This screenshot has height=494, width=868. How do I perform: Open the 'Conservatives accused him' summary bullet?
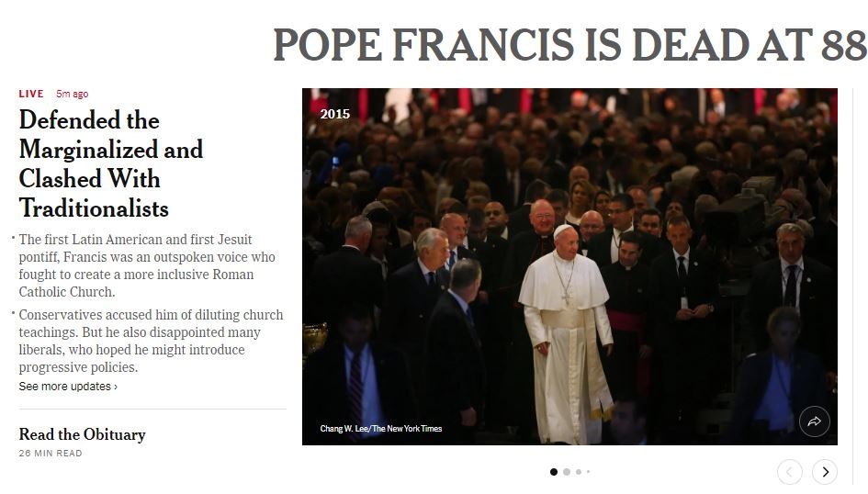[x=151, y=341]
